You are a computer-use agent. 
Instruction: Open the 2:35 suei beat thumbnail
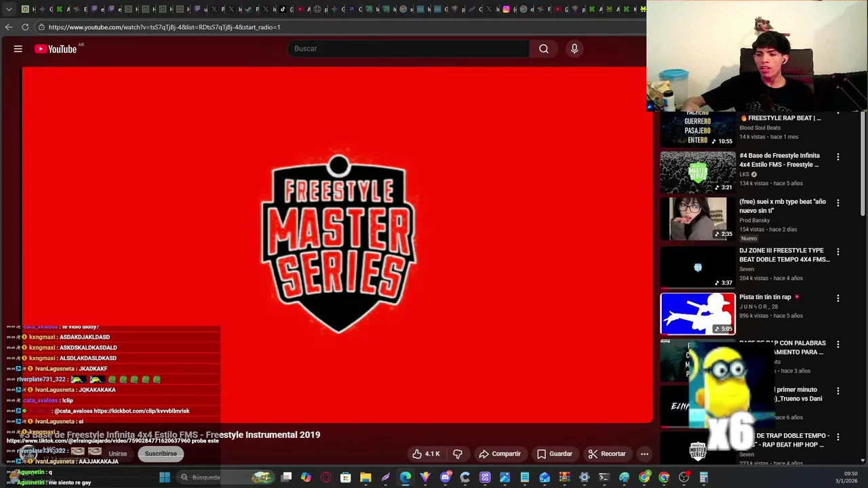698,219
